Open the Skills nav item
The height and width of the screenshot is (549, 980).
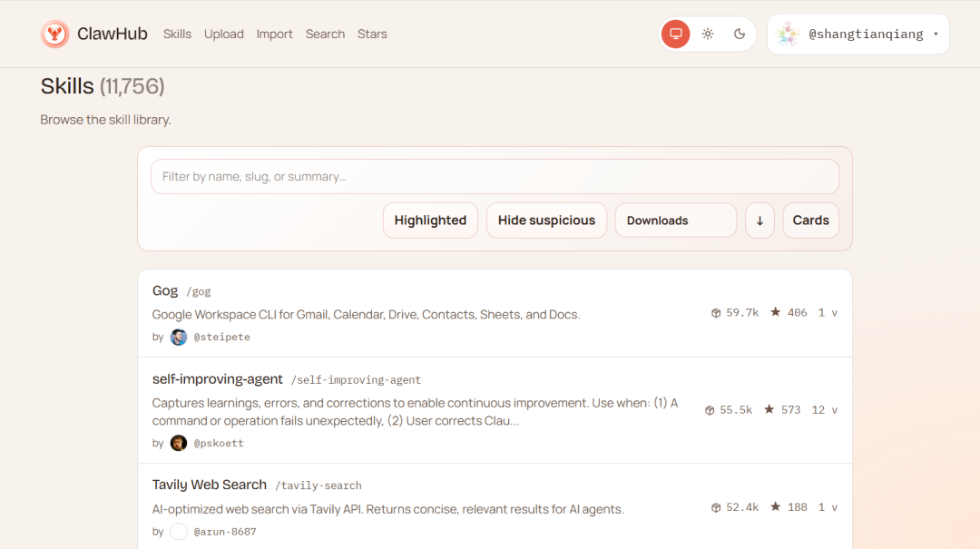point(177,34)
